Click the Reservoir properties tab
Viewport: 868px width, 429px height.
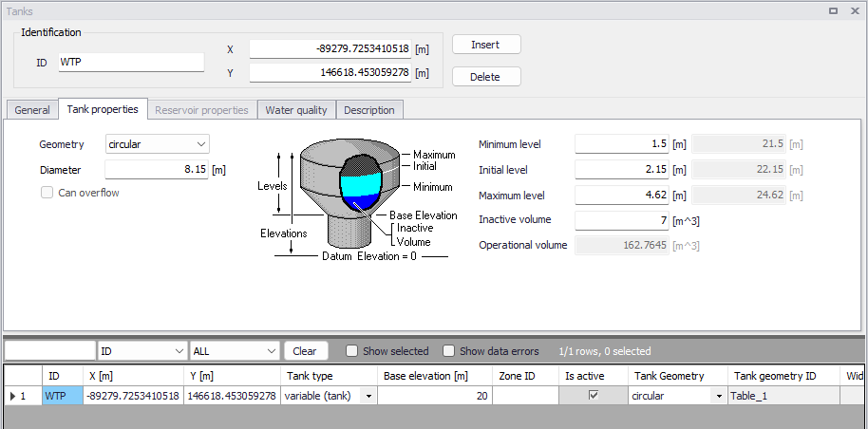click(x=201, y=109)
